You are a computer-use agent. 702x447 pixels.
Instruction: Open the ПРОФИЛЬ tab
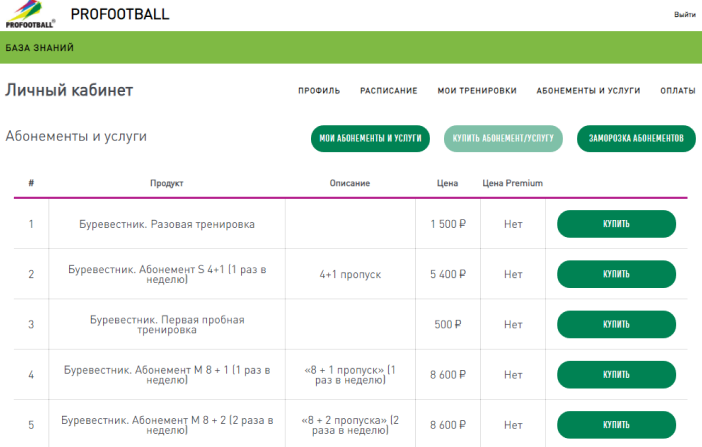pyautogui.click(x=319, y=91)
